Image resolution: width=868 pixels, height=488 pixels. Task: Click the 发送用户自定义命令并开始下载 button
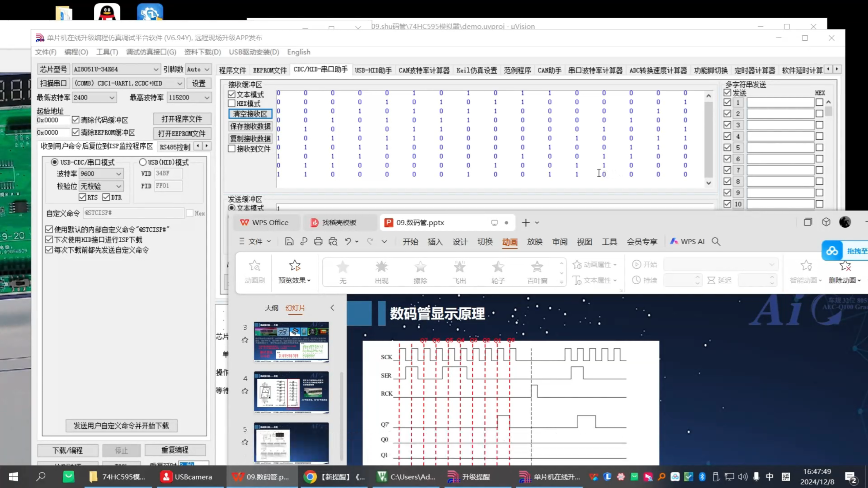pyautogui.click(x=121, y=426)
